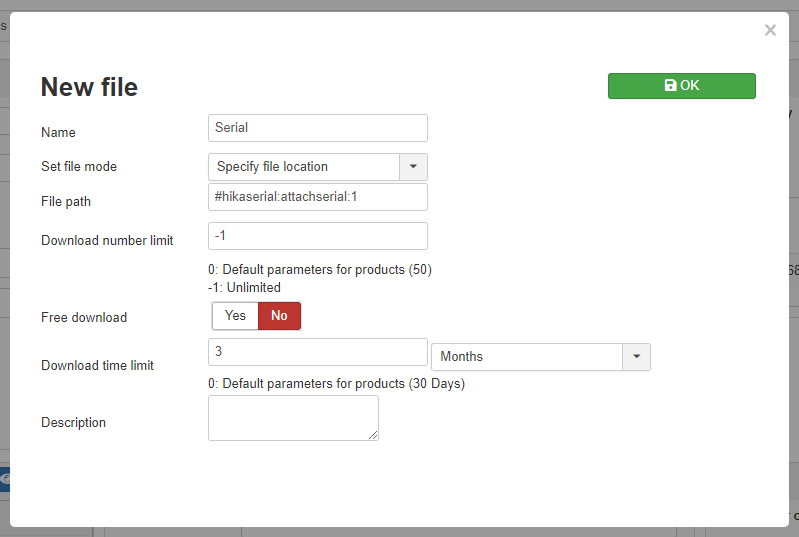
Task: Click the Download number limit label
Action: click(107, 240)
